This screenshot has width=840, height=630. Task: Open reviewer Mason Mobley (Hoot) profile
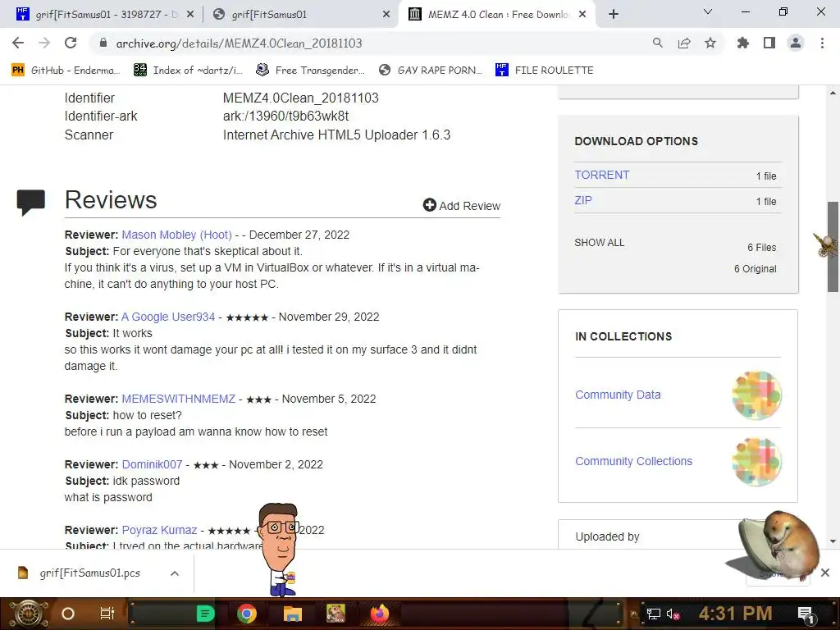tap(177, 235)
